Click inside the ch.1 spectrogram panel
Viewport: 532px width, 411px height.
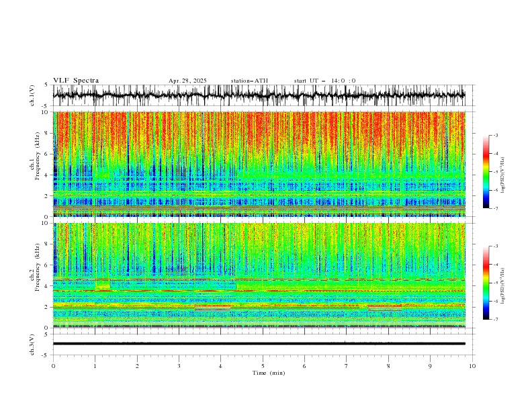pyautogui.click(x=259, y=164)
